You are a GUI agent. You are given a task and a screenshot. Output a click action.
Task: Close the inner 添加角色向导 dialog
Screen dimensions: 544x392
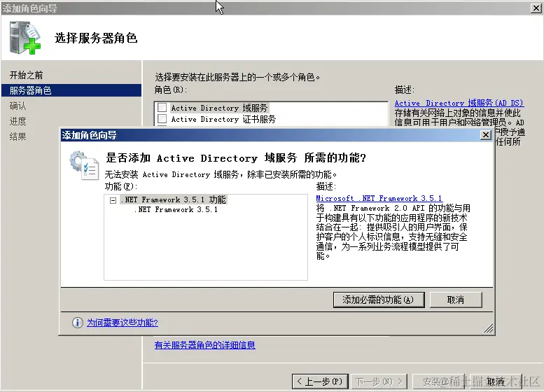coord(486,134)
